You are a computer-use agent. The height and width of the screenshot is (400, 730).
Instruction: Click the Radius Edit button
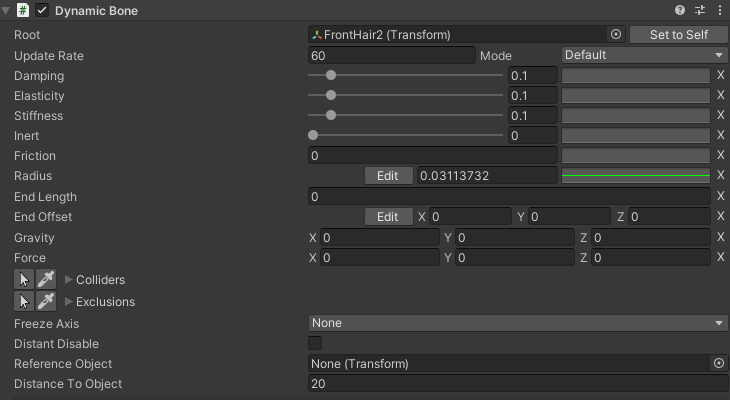(388, 176)
